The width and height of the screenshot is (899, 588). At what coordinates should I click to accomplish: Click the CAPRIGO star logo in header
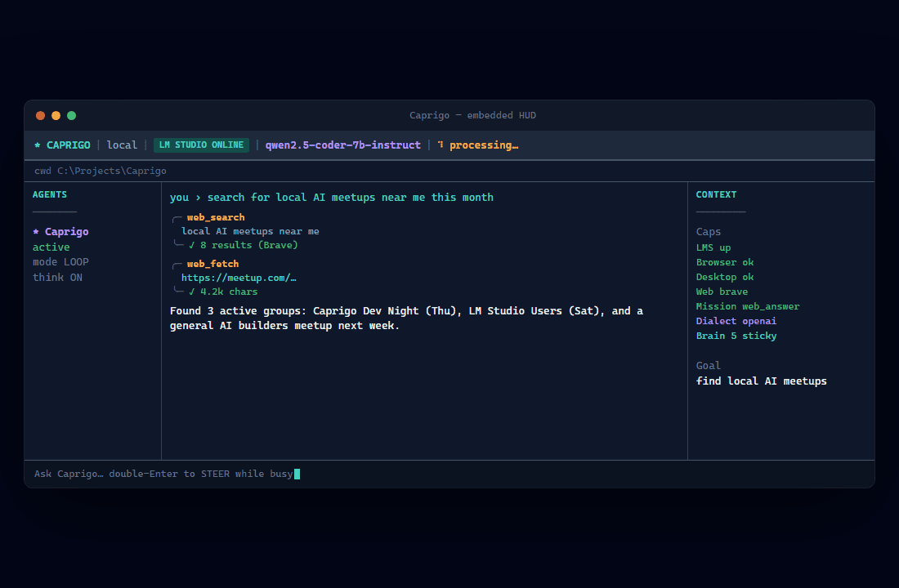38,145
